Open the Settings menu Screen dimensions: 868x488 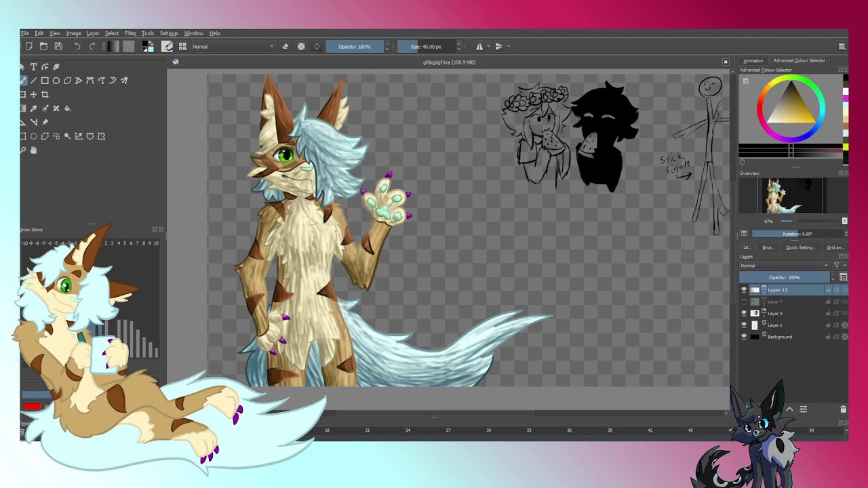point(169,33)
